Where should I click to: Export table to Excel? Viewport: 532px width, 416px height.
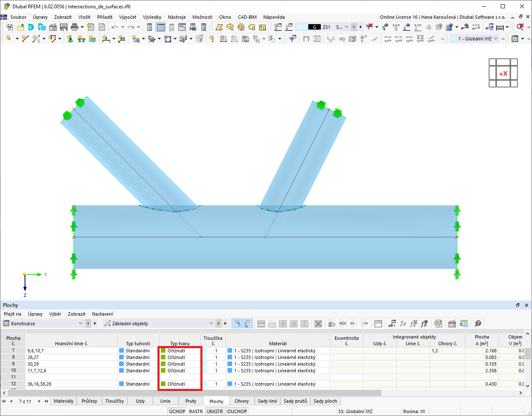click(438, 324)
